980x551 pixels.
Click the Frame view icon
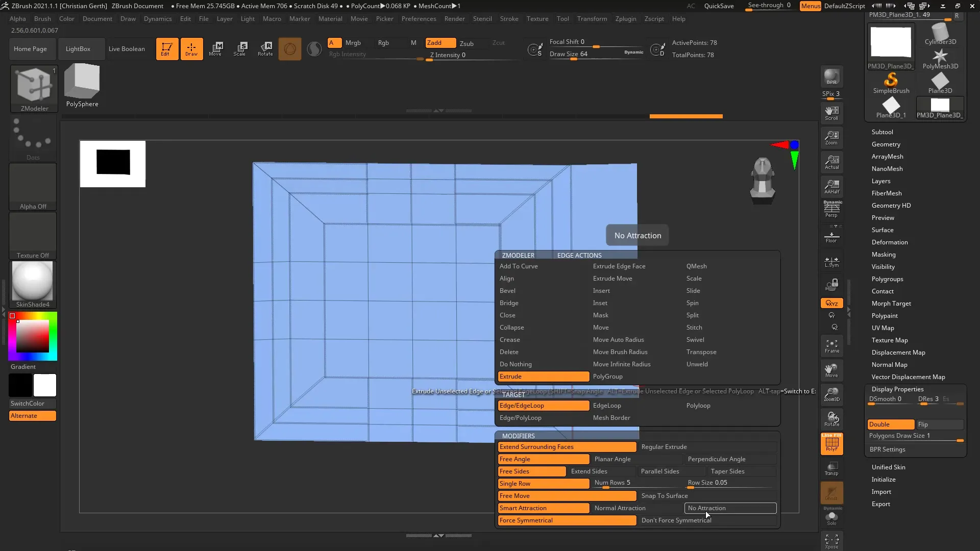click(x=831, y=346)
